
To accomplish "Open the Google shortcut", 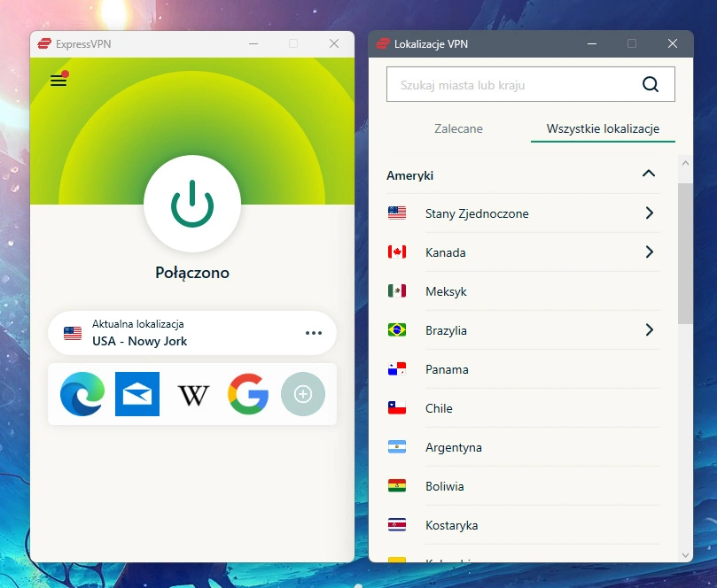I will point(248,394).
